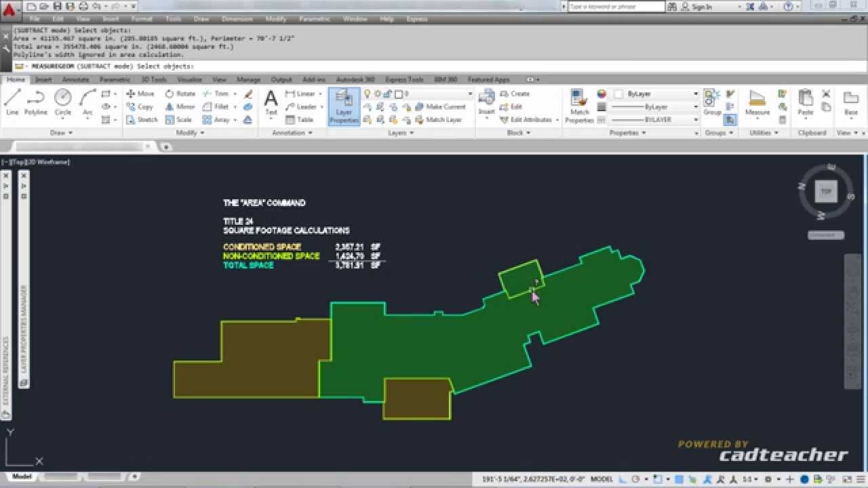
Task: Open the Featured Apps ribbon tab
Action: click(x=488, y=79)
